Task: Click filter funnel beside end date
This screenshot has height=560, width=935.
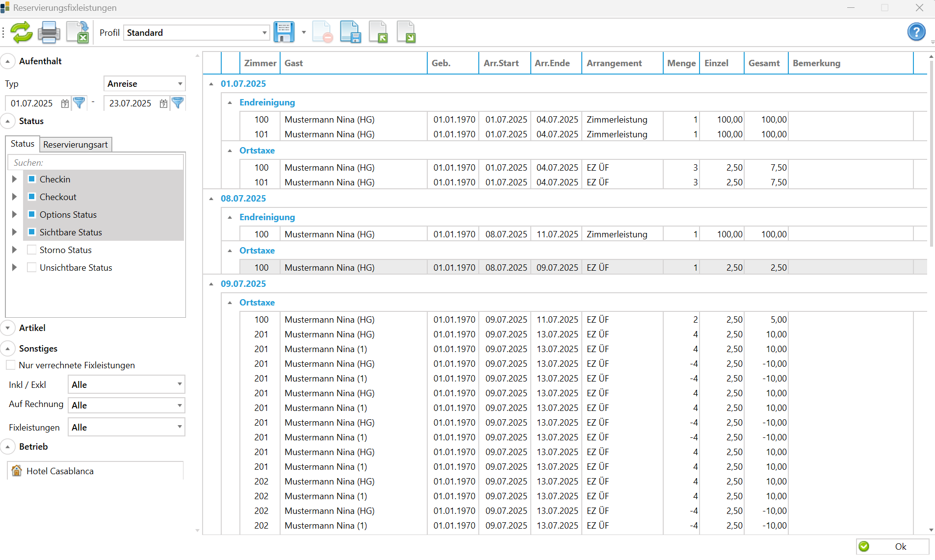Action: click(x=178, y=103)
